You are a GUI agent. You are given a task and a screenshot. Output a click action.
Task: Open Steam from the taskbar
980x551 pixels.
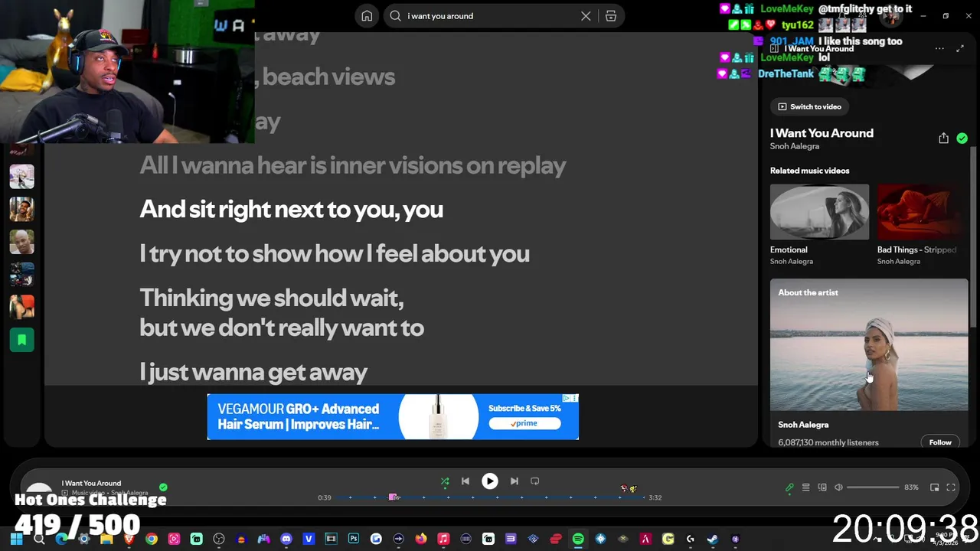click(x=713, y=540)
